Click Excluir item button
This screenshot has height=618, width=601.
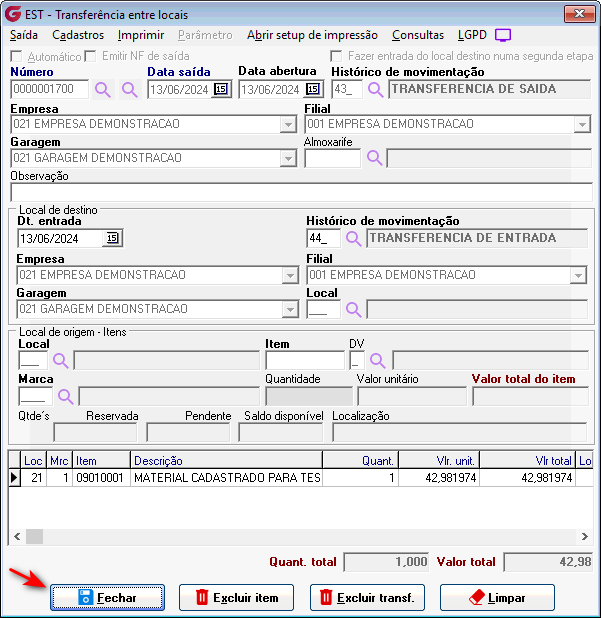(236, 598)
